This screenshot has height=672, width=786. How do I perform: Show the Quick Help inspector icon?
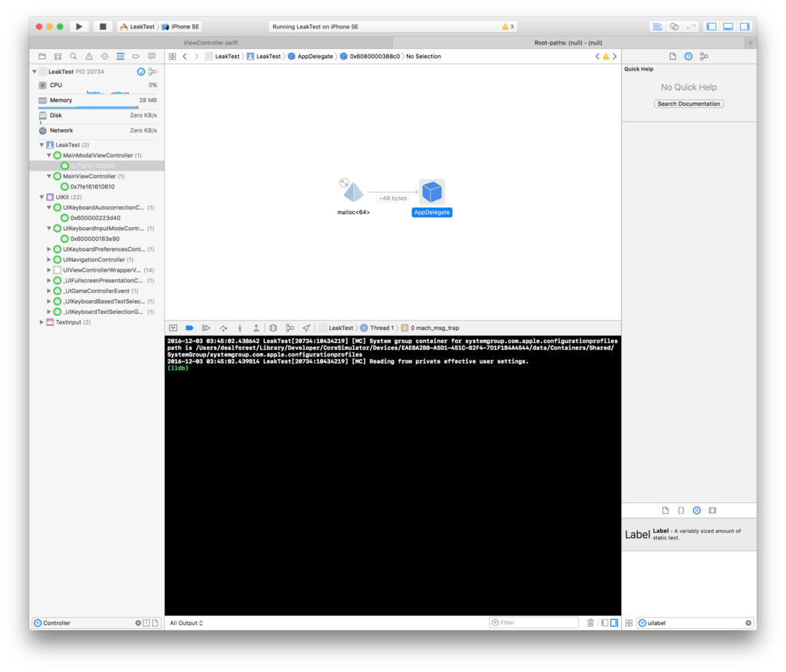(689, 57)
